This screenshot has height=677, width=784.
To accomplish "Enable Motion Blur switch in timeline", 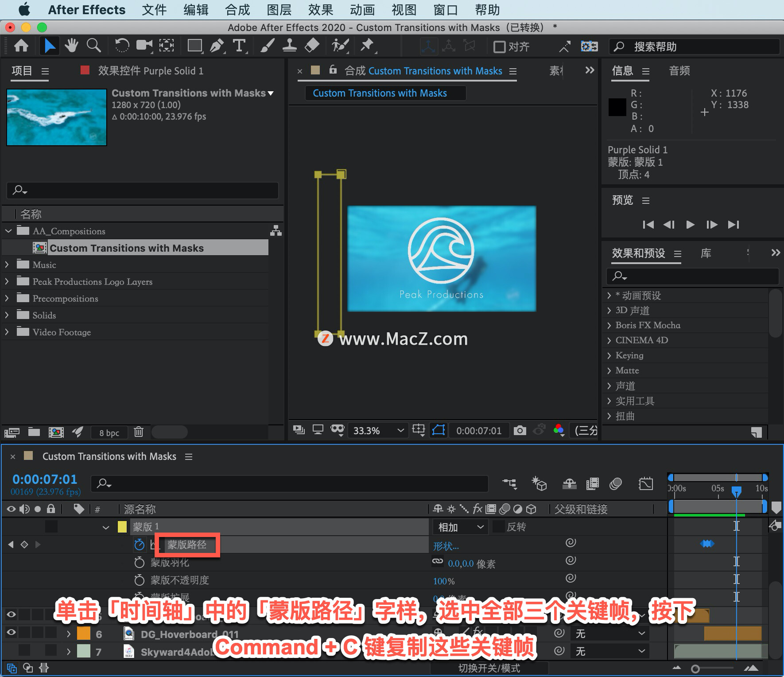I will pos(616,484).
